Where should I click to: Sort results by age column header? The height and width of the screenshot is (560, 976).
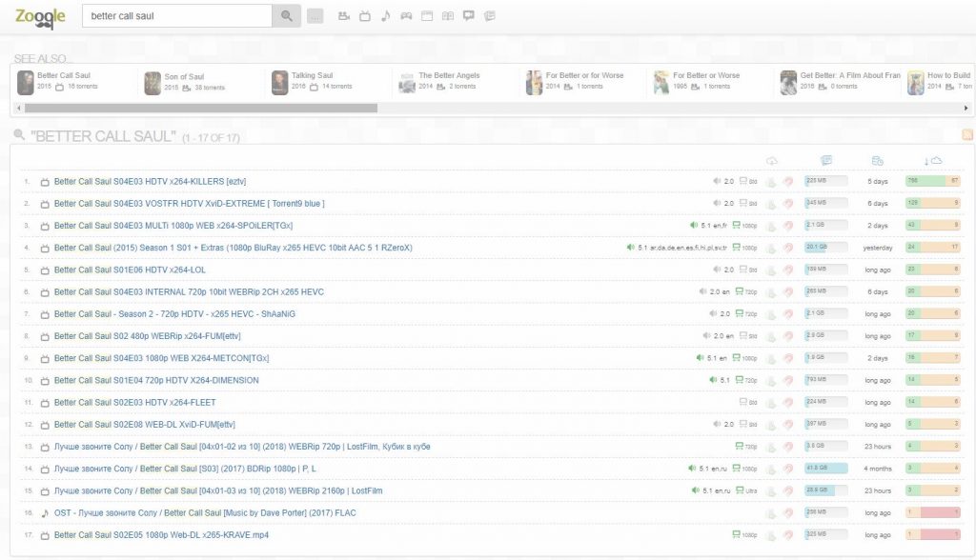(x=877, y=161)
